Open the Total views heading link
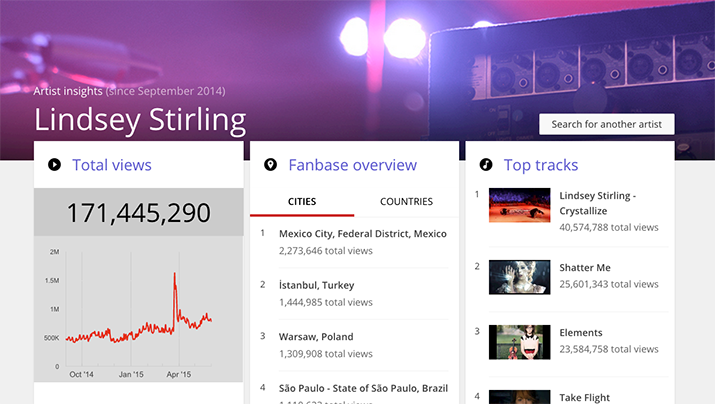The width and height of the screenshot is (715, 404). tap(112, 165)
